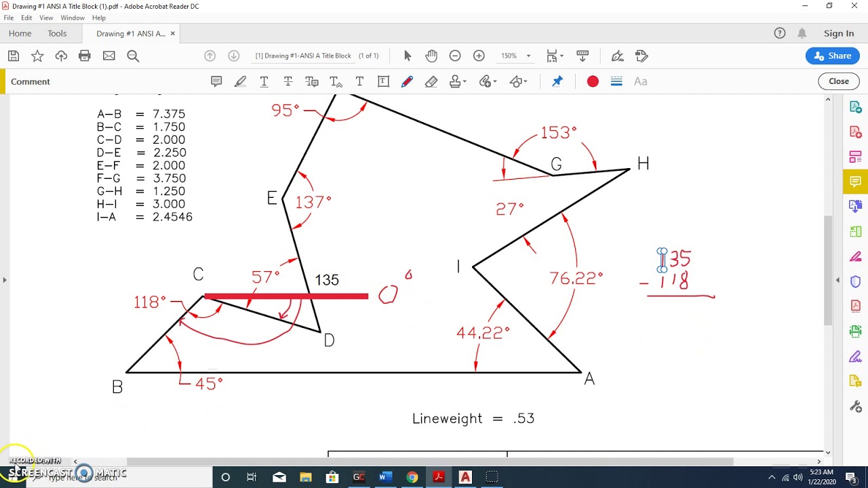Select the strikethrough text tool

pyautogui.click(x=288, y=81)
